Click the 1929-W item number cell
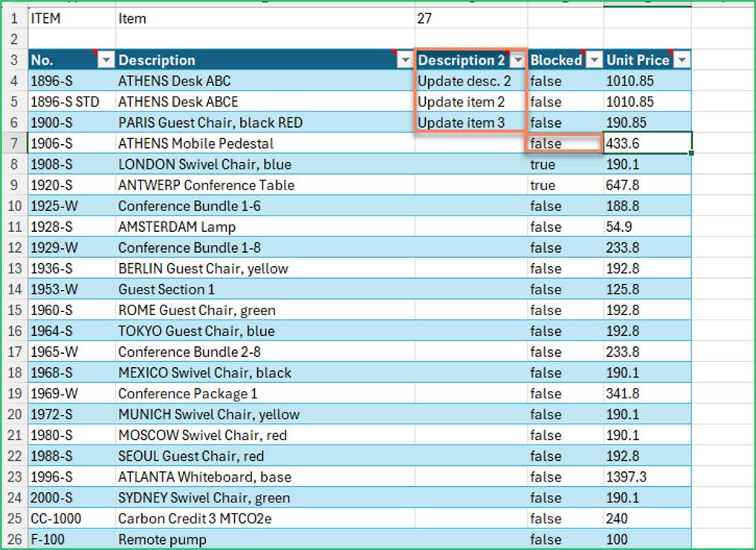Viewport: 756px width, 550px height. pos(72,247)
